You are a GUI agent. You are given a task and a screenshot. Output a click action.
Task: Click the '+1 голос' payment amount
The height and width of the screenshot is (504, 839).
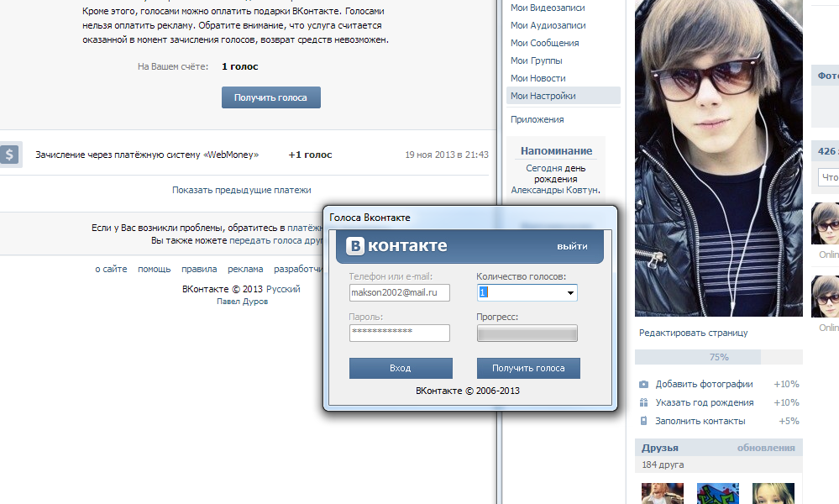311,155
